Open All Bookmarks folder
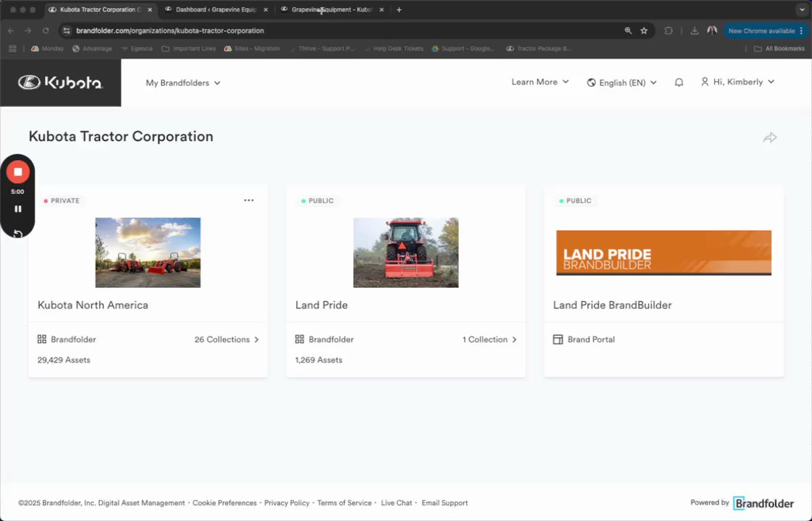812x521 pixels. pos(779,48)
